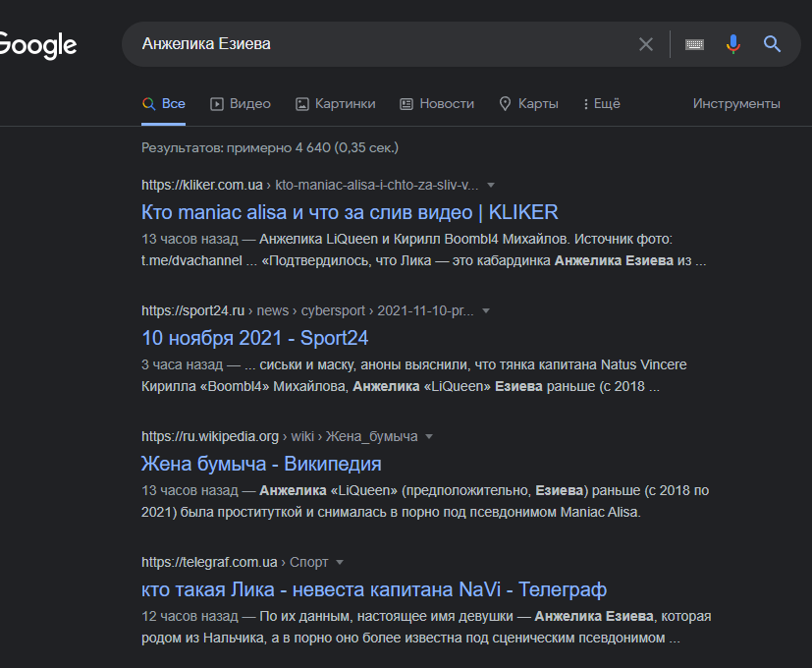Open the Новости tab

pos(437,103)
